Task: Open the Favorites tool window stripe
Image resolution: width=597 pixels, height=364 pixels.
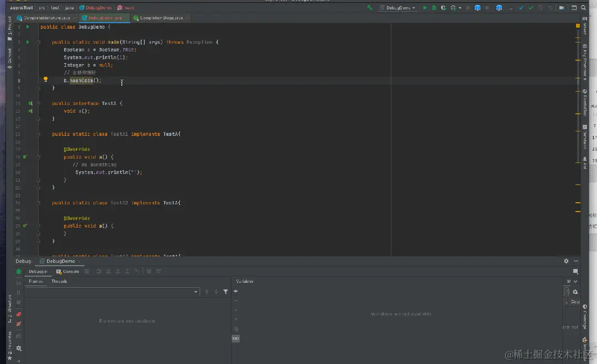Action: (9, 346)
